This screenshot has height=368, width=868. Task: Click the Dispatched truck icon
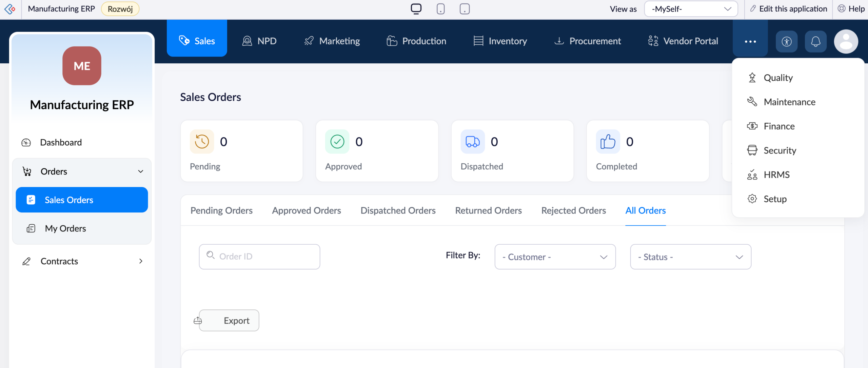[473, 142]
